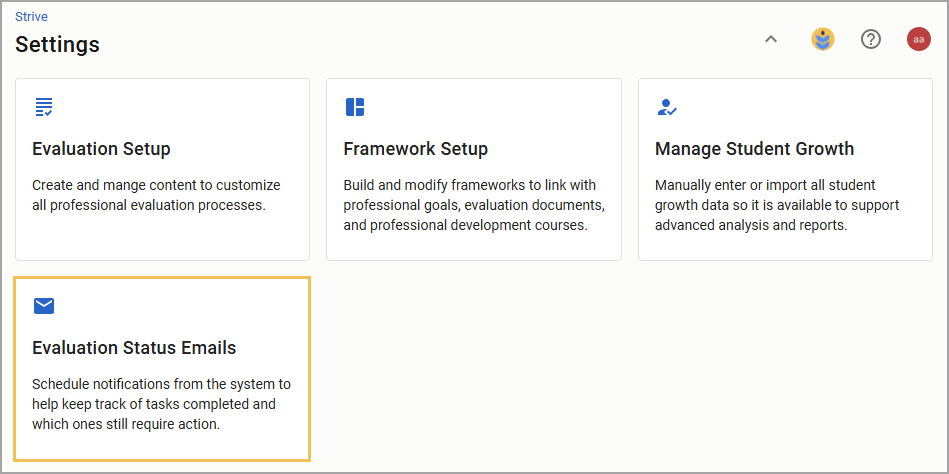The height and width of the screenshot is (474, 949).
Task: Collapse the header with the up chevron
Action: (x=770, y=39)
